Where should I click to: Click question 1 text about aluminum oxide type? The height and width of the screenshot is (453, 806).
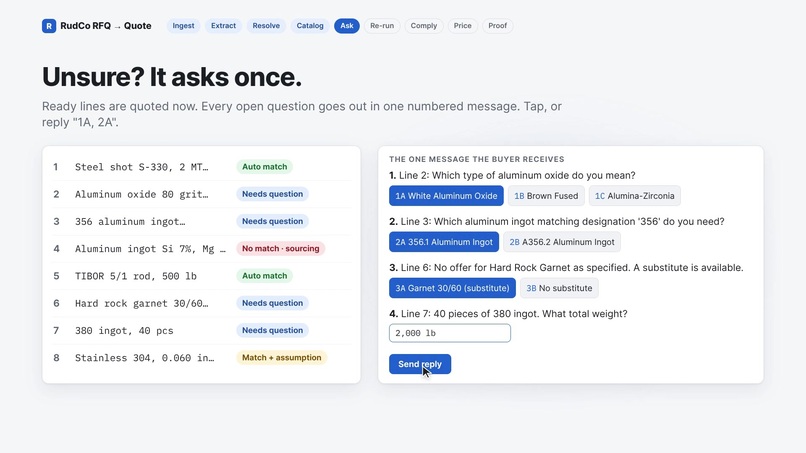click(512, 175)
